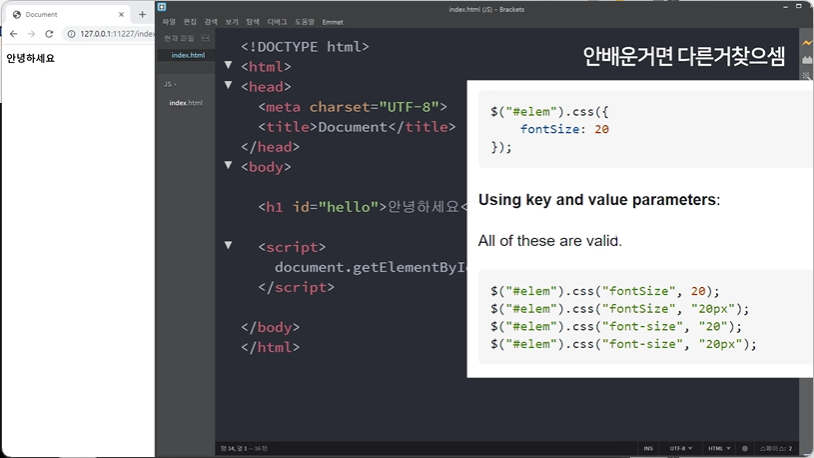This screenshot has height=458, width=814.
Task: Click the browser forward arrow
Action: tap(31, 34)
